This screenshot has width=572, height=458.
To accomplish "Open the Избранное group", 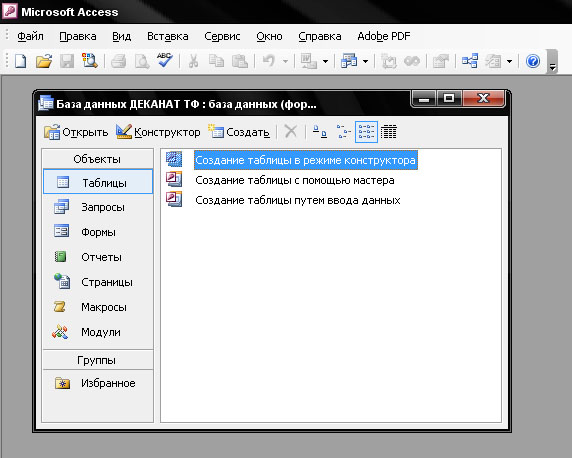I will 98,383.
